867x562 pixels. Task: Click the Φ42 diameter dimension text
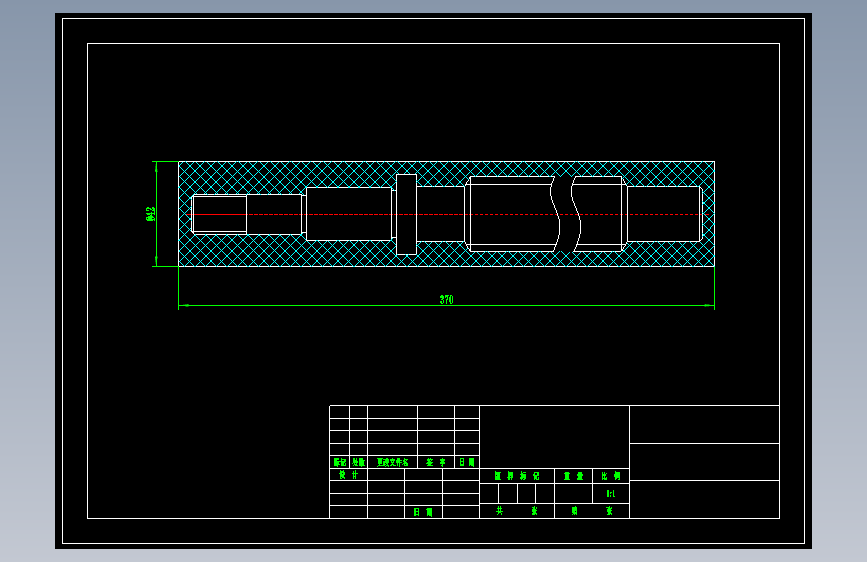coord(150,214)
